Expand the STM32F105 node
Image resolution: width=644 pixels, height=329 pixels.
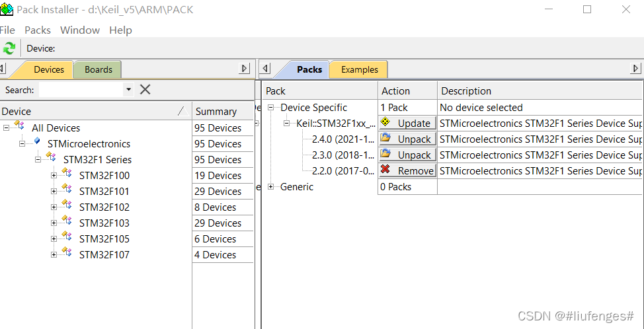(x=54, y=239)
